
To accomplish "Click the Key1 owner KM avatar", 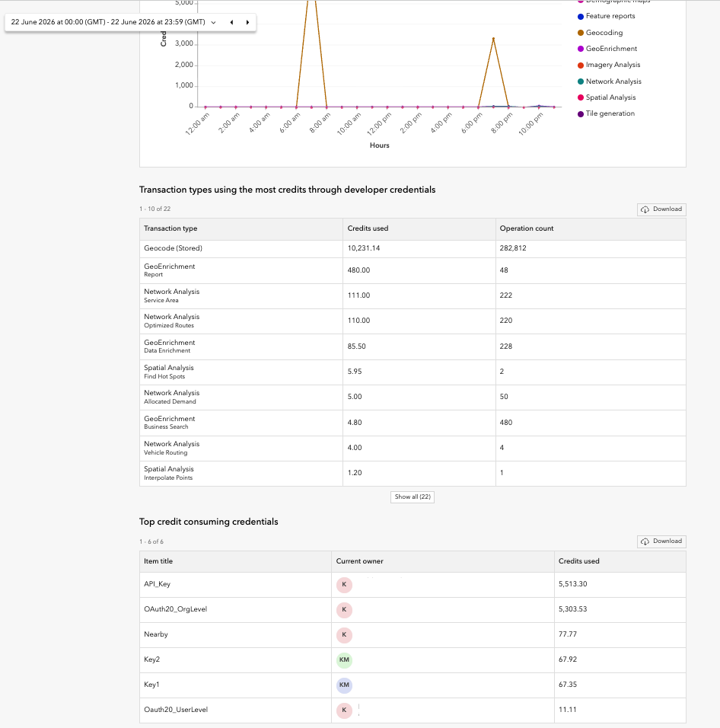I will click(344, 685).
